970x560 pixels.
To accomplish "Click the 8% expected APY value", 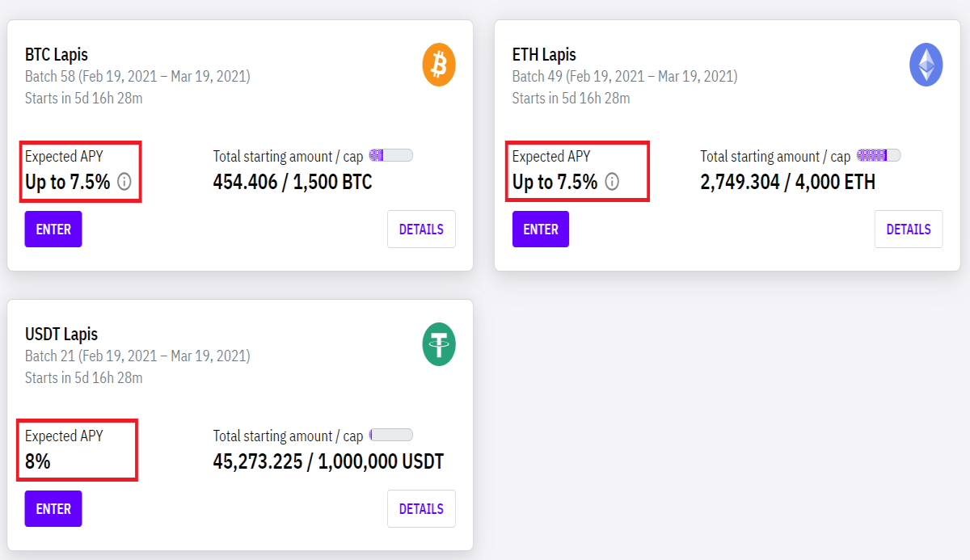I will pyautogui.click(x=38, y=461).
